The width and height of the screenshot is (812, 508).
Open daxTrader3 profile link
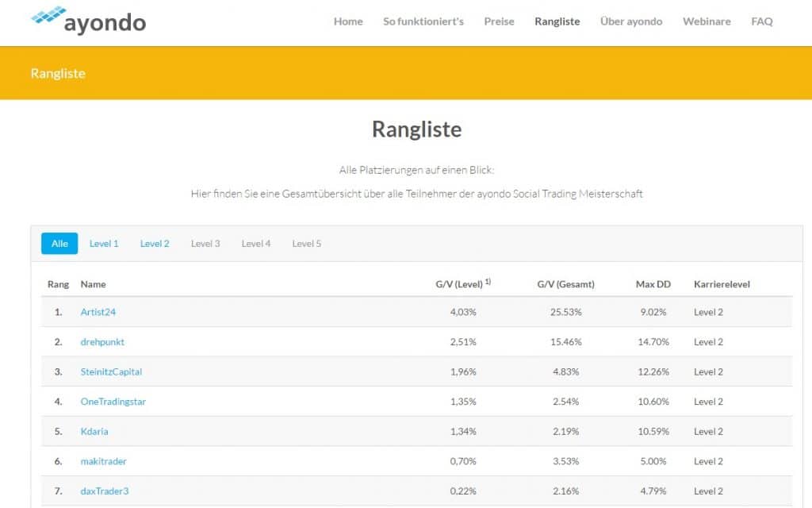pos(105,491)
